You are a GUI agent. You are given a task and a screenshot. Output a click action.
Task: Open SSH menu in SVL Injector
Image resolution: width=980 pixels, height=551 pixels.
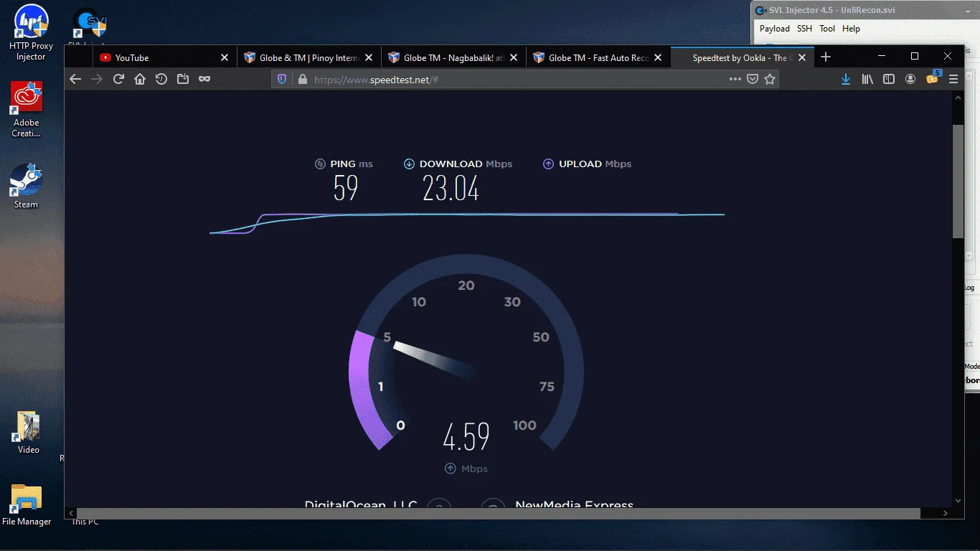[804, 29]
